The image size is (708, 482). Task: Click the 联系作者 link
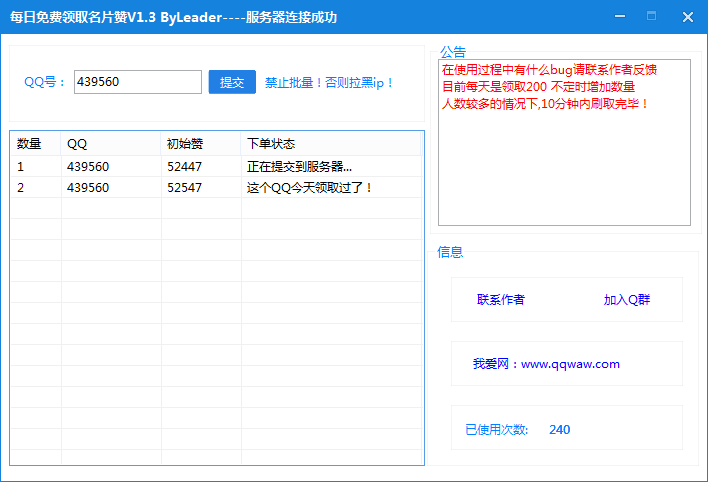coord(500,299)
